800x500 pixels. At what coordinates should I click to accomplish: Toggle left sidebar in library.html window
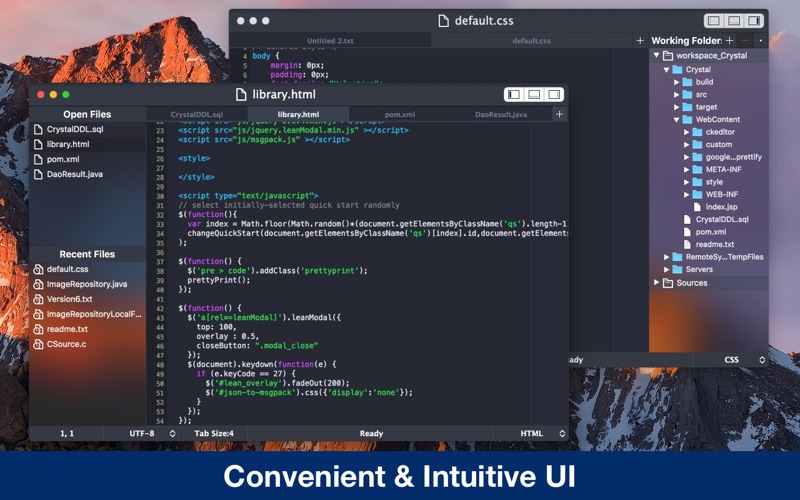[514, 94]
